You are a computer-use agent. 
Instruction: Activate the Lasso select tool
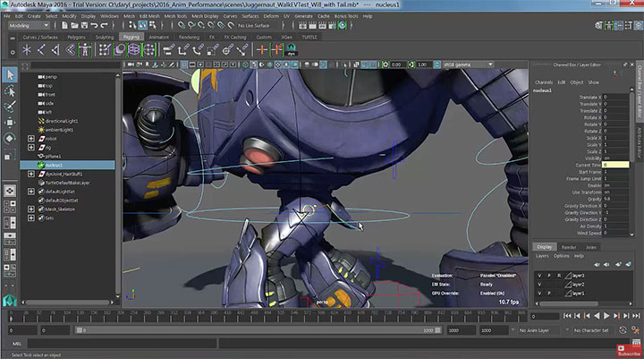click(10, 91)
